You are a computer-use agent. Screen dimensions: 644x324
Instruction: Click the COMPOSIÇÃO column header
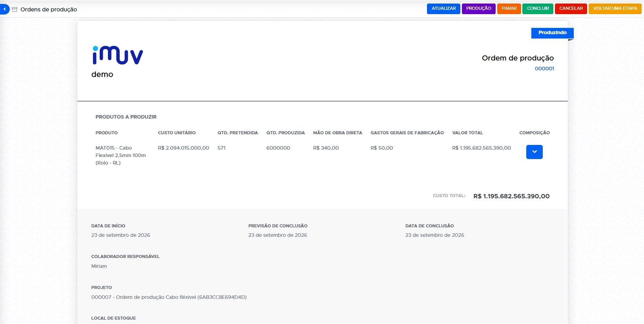(x=535, y=133)
